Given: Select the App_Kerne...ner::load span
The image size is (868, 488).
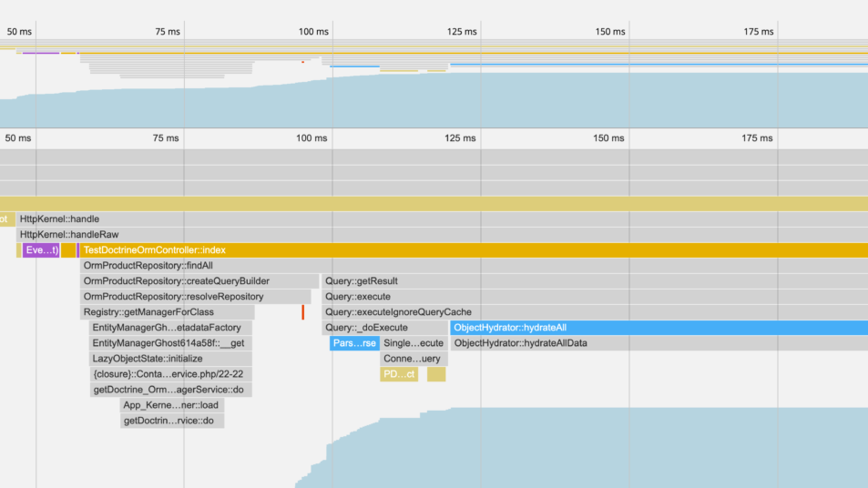Looking at the screenshot, I should point(171,405).
